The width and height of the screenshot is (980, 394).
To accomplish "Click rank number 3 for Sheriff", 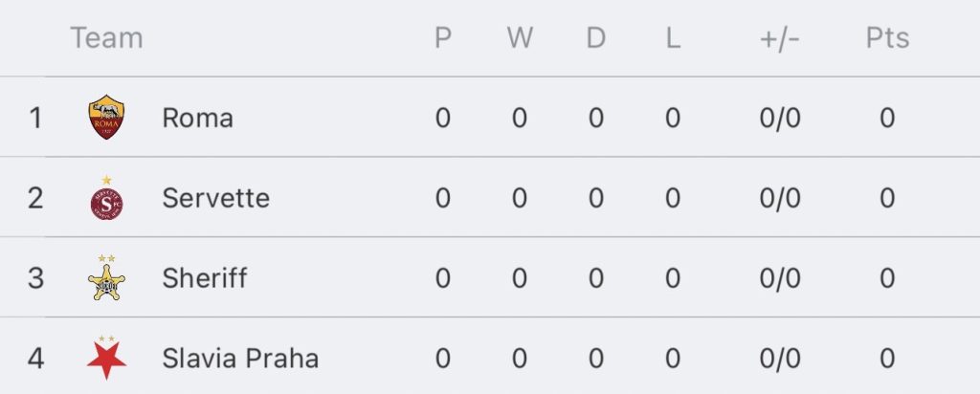I will [x=35, y=278].
